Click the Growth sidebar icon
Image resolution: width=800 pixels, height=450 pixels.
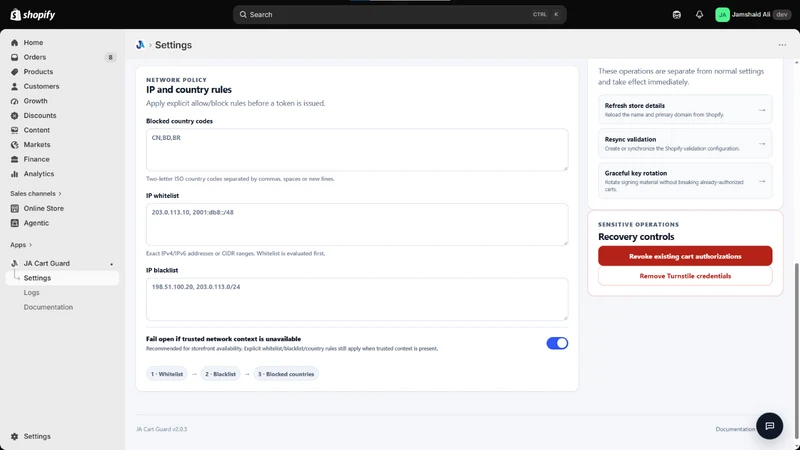click(x=14, y=101)
